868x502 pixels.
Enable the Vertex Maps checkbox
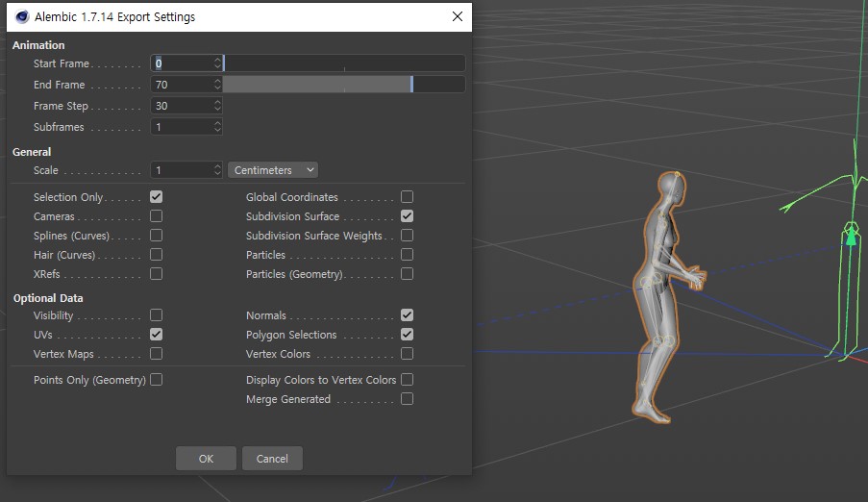(x=156, y=354)
